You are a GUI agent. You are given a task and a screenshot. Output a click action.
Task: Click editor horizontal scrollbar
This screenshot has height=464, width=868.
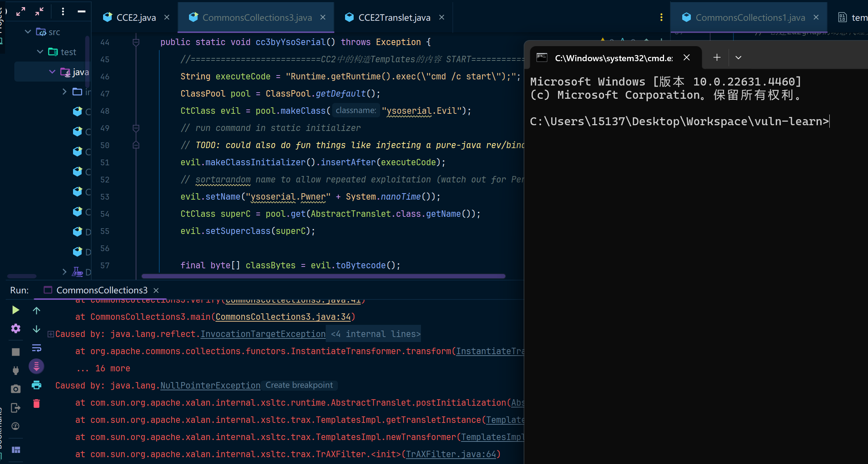click(324, 276)
